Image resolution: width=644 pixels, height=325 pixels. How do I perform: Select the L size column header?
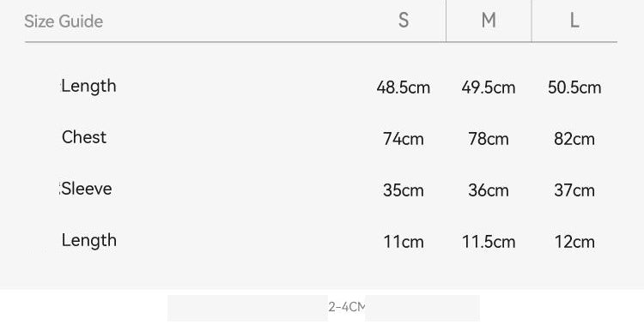(x=574, y=20)
